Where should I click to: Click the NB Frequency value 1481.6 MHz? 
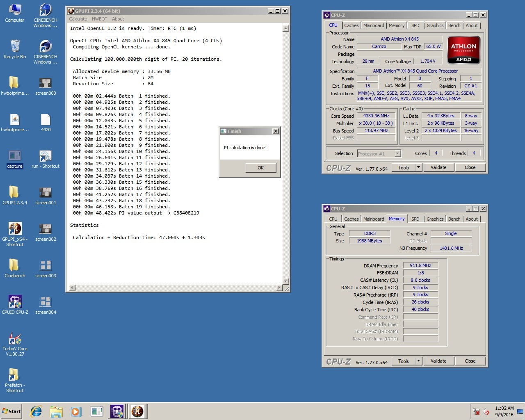[451, 248]
